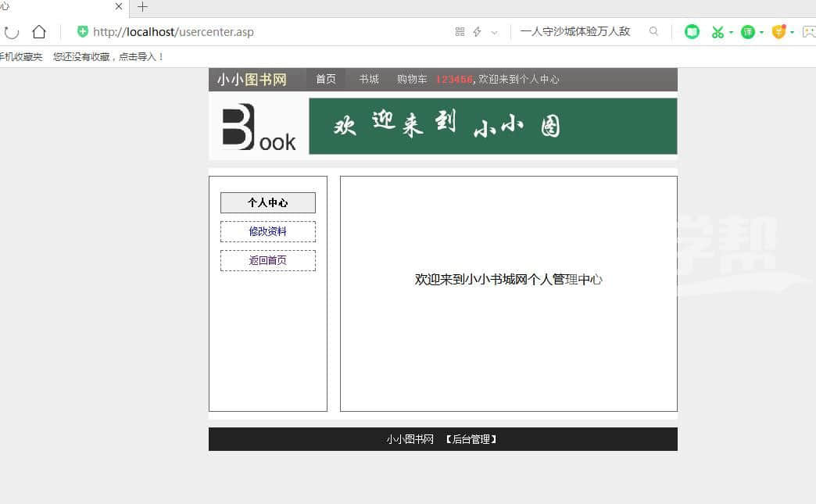Screen dimensions: 816x504
Task: Click the lightning speed mode icon
Action: point(477,32)
